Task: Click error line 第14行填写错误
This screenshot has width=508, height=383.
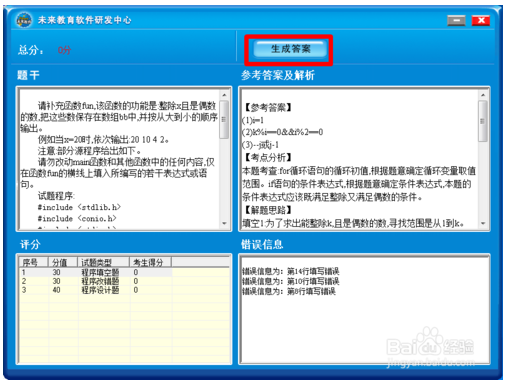Action: coord(290,271)
